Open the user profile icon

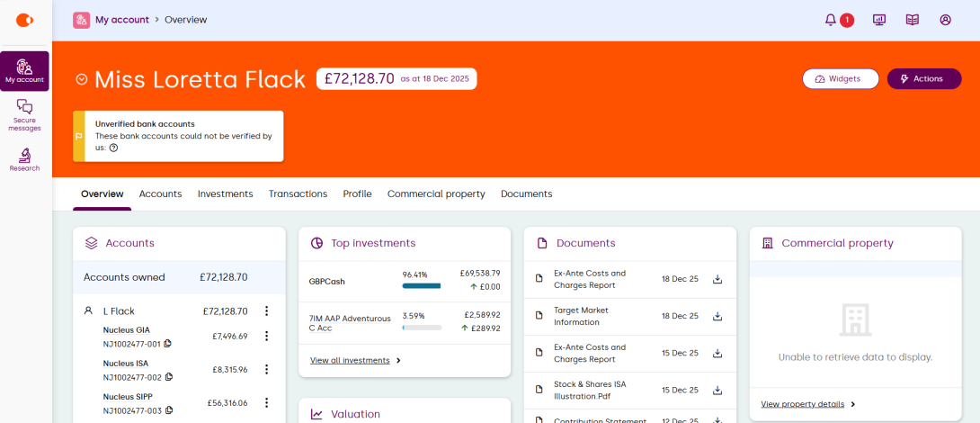(x=945, y=20)
